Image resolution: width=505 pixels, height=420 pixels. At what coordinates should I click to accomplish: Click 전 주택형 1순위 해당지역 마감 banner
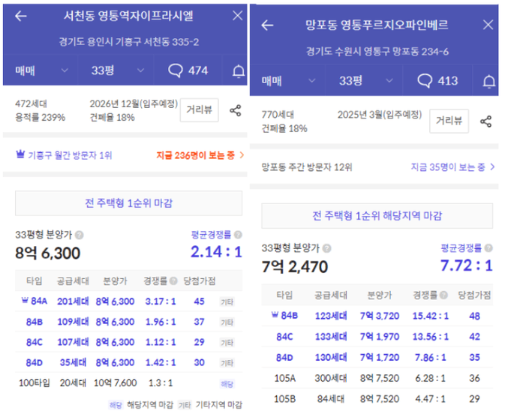pyautogui.click(x=377, y=216)
